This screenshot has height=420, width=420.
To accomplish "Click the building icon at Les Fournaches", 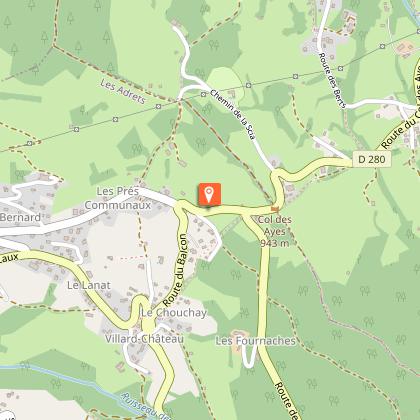I will (x=238, y=334).
